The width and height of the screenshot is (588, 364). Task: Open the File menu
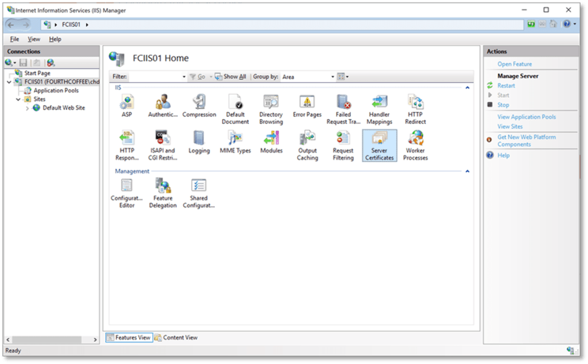[14, 39]
